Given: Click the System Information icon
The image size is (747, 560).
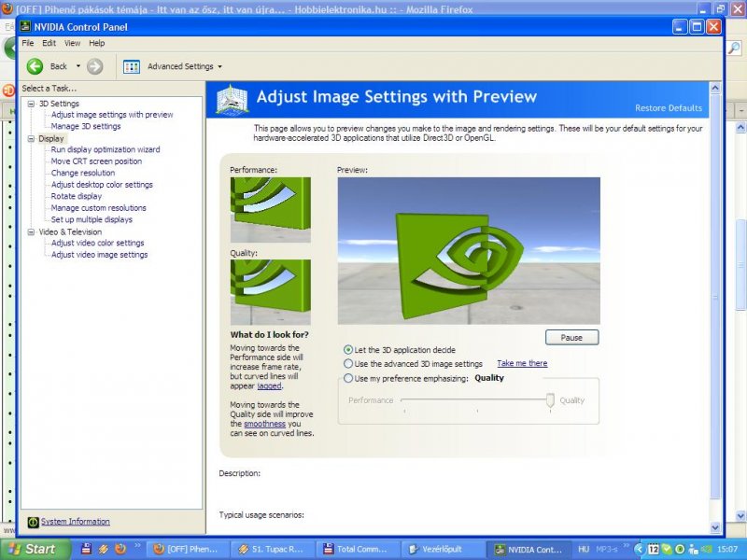Looking at the screenshot, I should (33, 522).
